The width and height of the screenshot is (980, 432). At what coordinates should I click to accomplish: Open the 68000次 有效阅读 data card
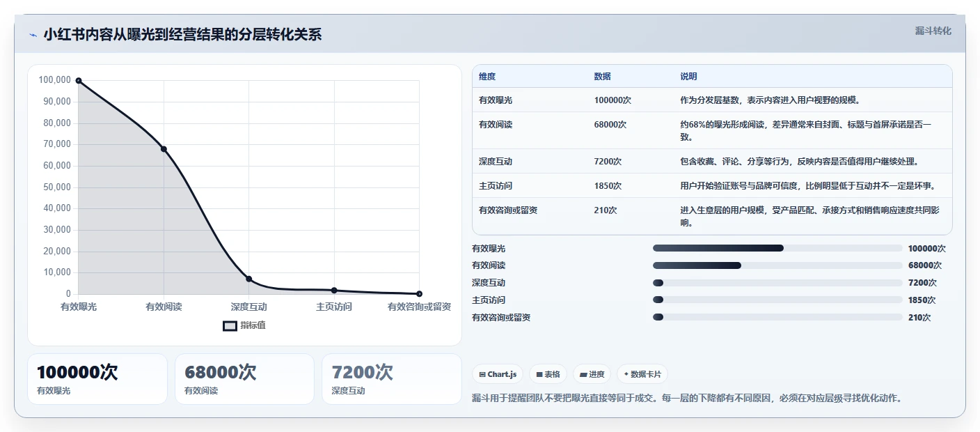(x=245, y=379)
